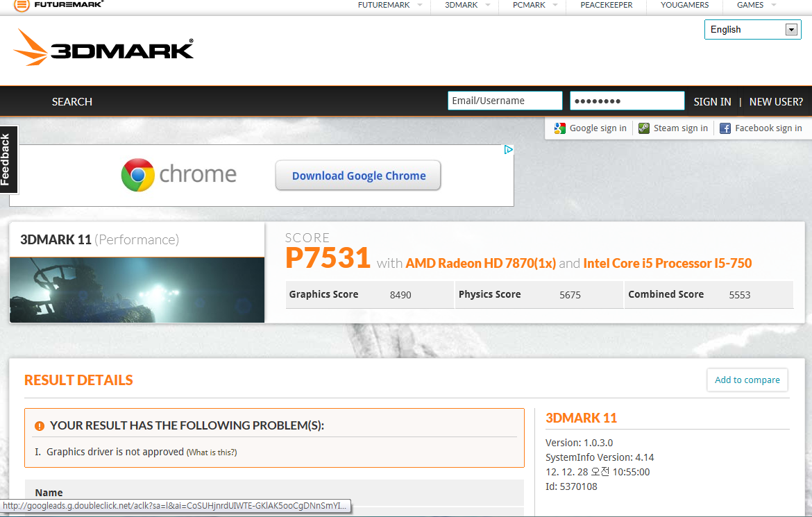Focus the password input field
The width and height of the screenshot is (812, 517).
[x=627, y=101]
